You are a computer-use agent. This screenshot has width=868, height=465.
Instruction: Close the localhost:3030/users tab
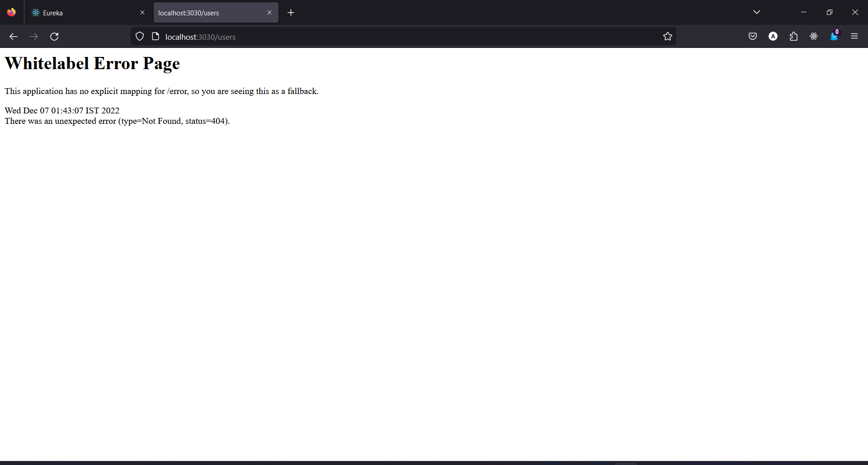click(x=269, y=13)
